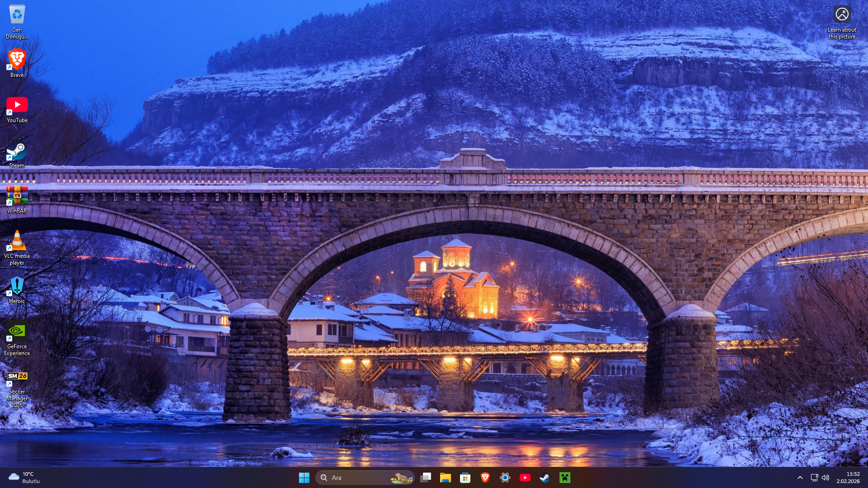
Task: Open the Recycle Bin (Geri Dönüşüm) desktop icon
Action: (x=17, y=22)
